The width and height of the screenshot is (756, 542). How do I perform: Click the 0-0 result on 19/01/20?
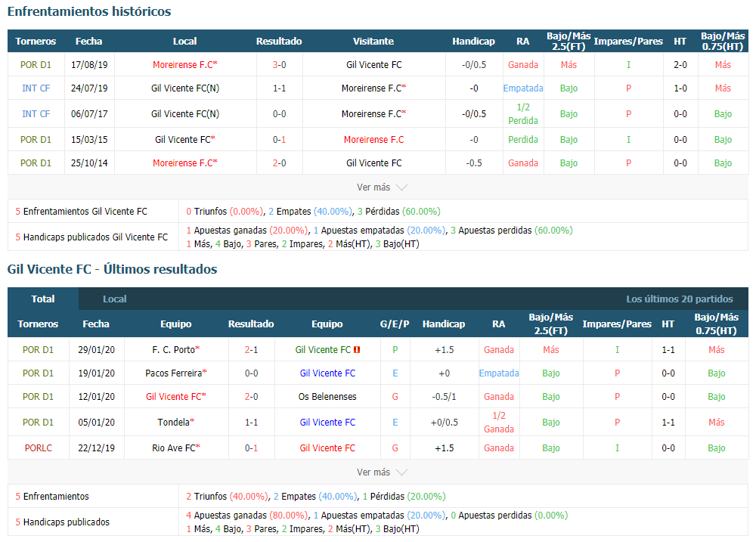tap(251, 373)
